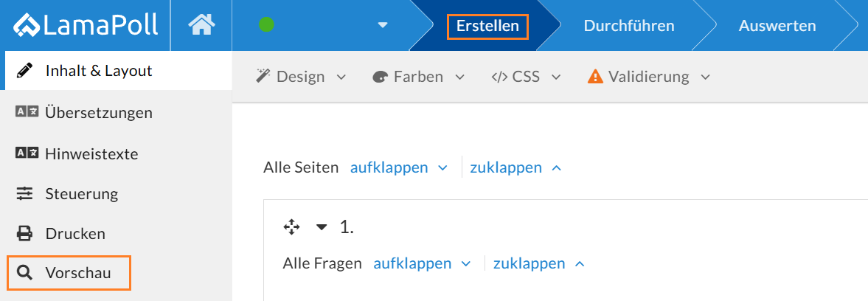The image size is (868, 301).
Task: Switch to the Auswerten step
Action: pos(777,26)
